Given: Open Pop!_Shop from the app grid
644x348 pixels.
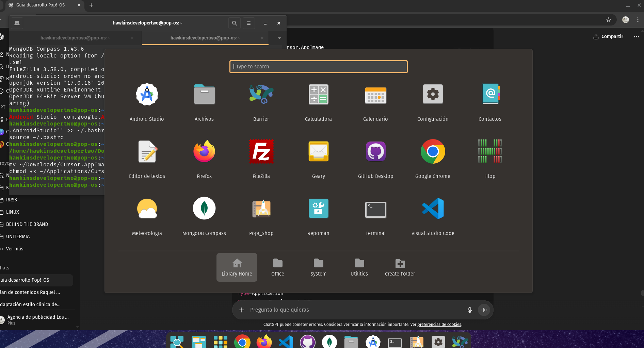Looking at the screenshot, I should (x=261, y=209).
